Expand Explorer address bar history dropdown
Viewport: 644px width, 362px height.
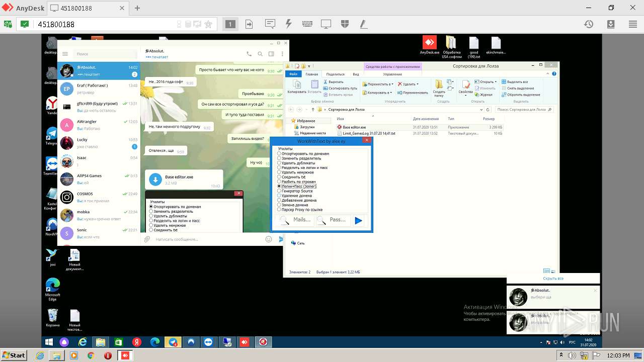(x=481, y=109)
